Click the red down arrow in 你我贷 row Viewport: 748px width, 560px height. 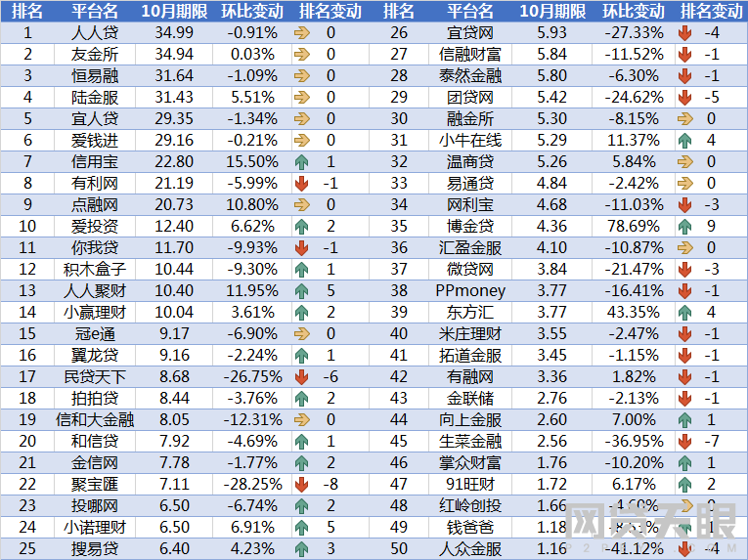click(x=301, y=248)
